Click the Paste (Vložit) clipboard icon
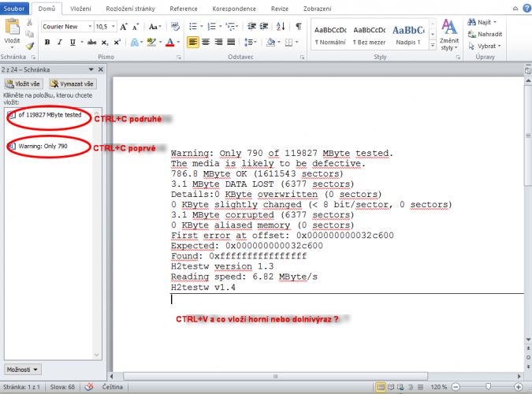 [x=12, y=28]
